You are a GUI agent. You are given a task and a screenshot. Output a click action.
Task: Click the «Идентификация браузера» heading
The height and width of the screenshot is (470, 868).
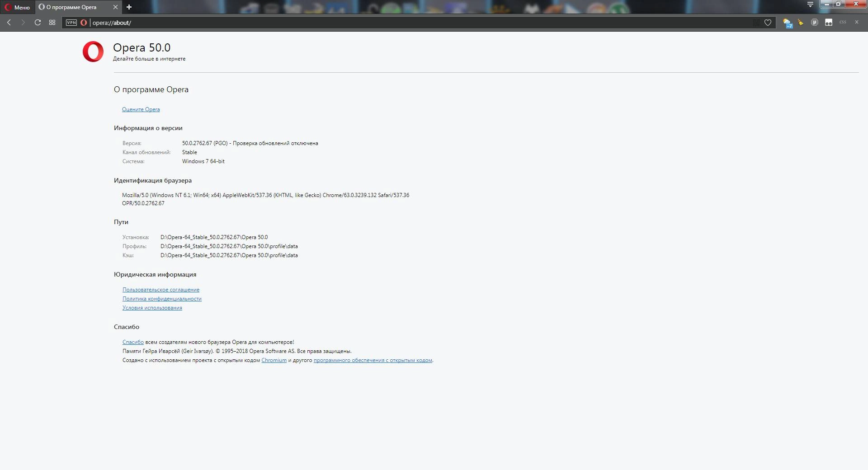pyautogui.click(x=153, y=181)
